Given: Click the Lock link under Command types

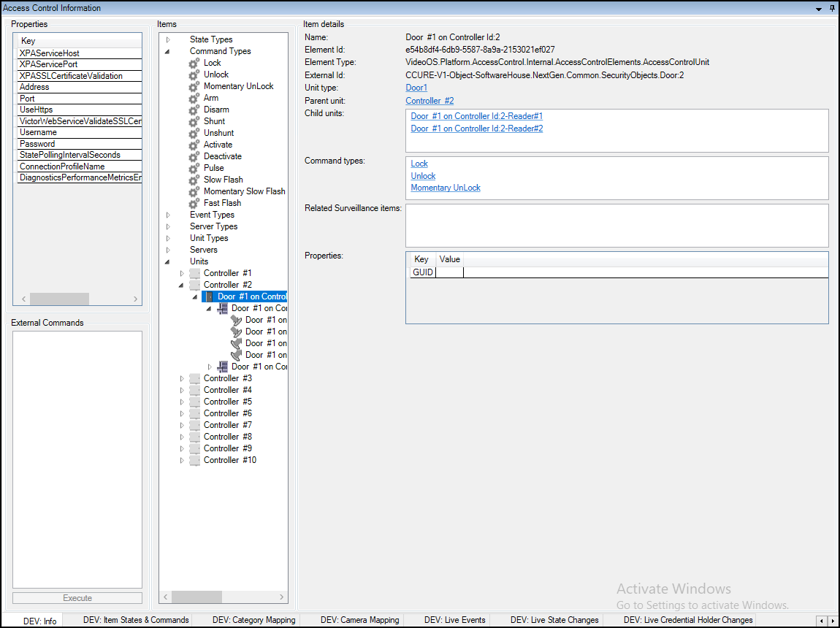Looking at the screenshot, I should (419, 164).
